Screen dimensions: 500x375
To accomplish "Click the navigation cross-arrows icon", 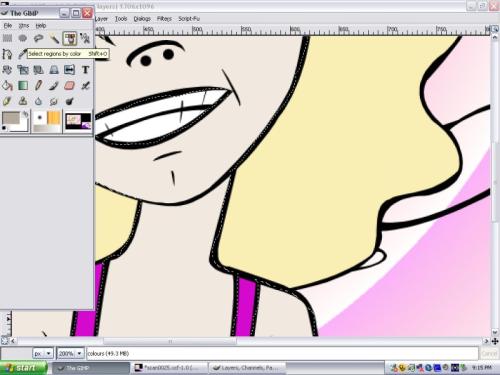I will (x=495, y=341).
